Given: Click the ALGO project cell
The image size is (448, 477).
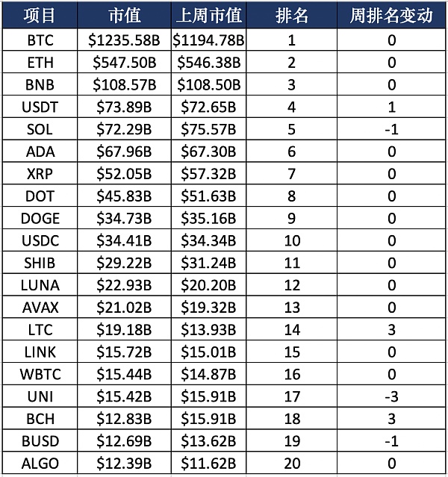Looking at the screenshot, I should 43,463.
